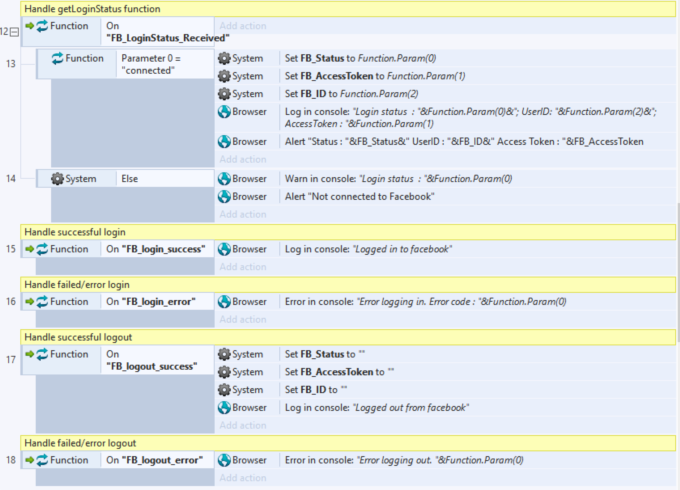The image size is (680, 490).
Task: Click Add action in FB_login_success event
Action: pyautogui.click(x=243, y=267)
